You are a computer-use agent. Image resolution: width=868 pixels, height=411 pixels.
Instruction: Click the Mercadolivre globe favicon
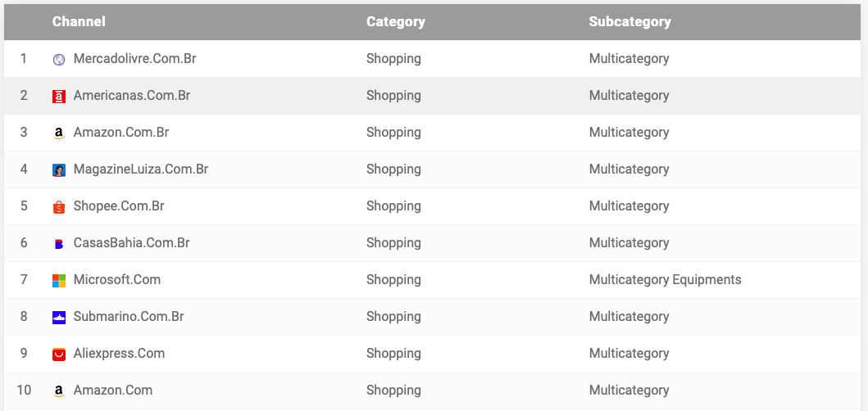[x=59, y=59]
